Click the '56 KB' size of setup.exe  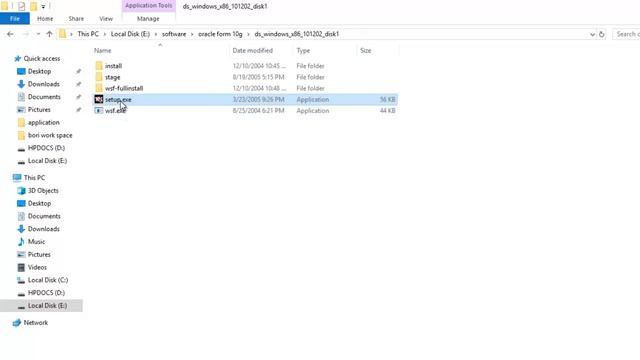coord(387,100)
